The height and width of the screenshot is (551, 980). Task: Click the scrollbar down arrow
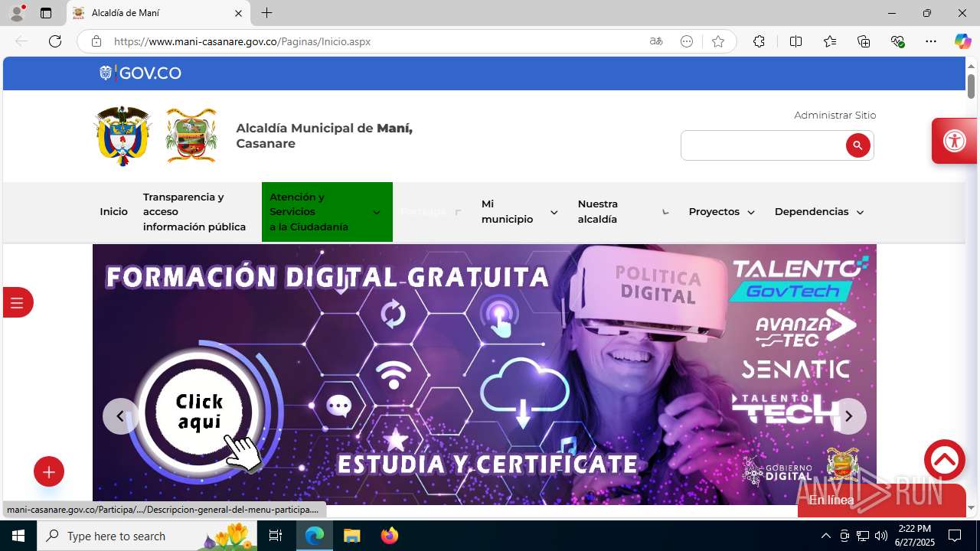click(972, 508)
